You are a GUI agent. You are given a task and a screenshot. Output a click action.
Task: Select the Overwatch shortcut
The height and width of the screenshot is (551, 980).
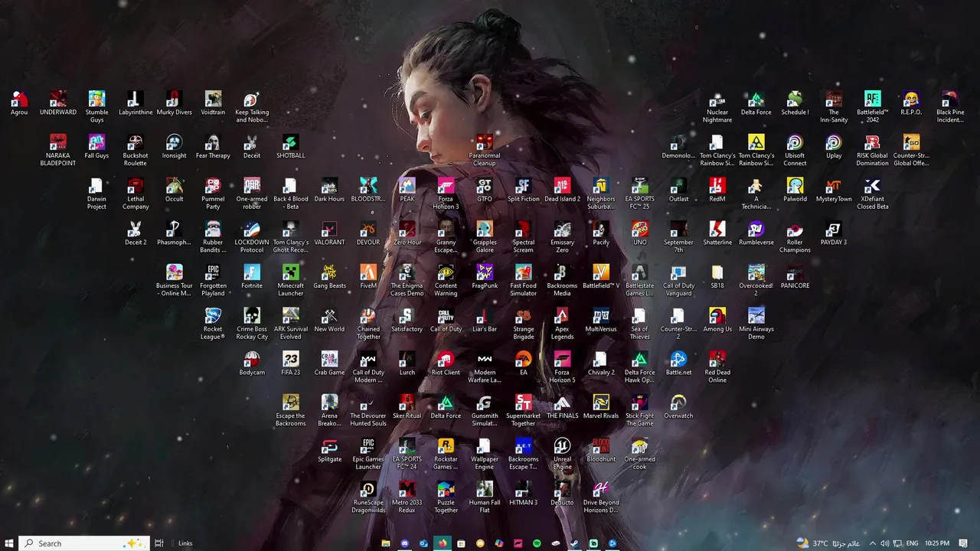pyautogui.click(x=678, y=408)
